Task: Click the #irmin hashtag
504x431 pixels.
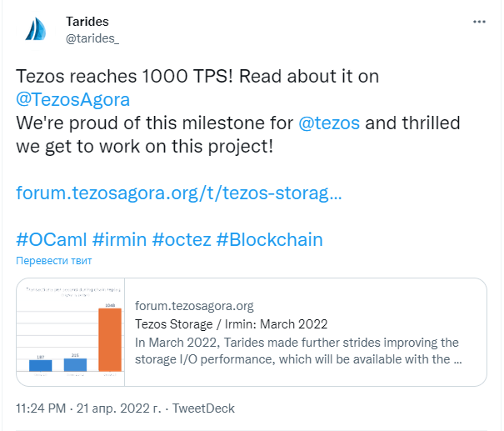Action: tap(120, 239)
